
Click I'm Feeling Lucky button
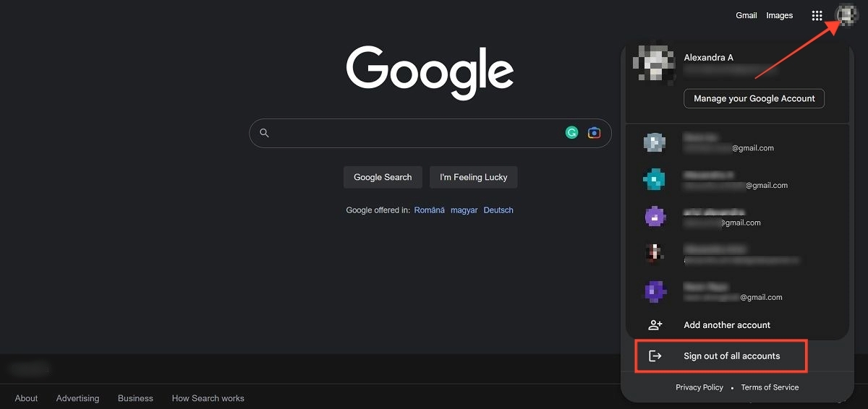pos(474,177)
